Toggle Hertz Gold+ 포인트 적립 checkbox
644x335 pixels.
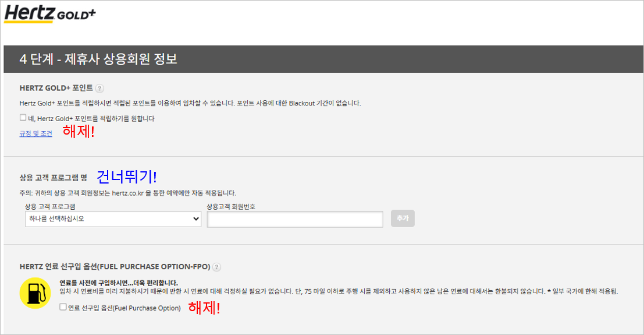tap(23, 118)
